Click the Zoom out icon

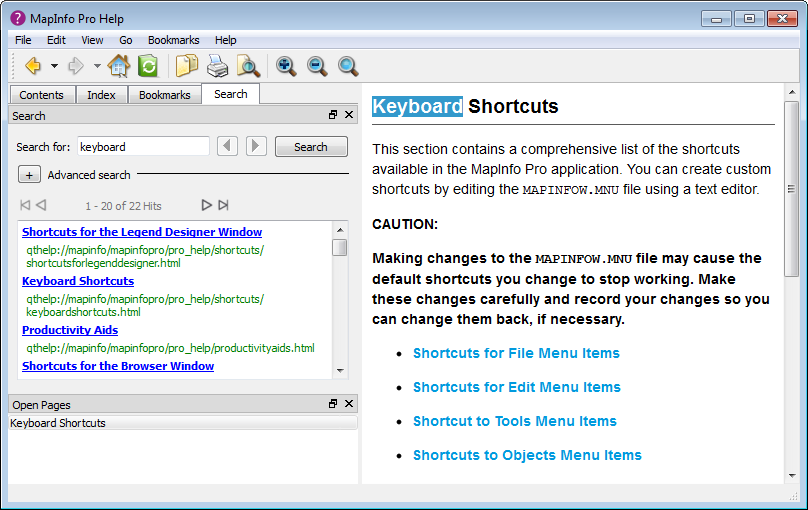pos(316,66)
